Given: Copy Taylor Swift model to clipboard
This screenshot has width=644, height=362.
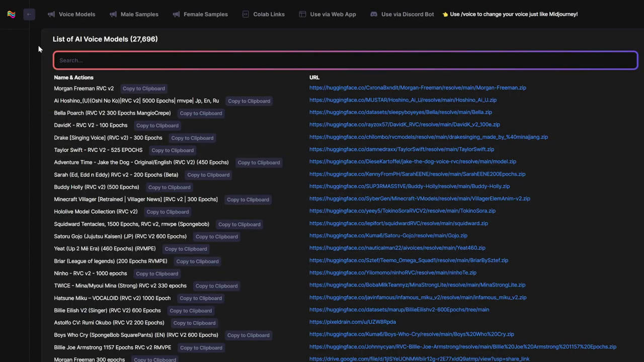Looking at the screenshot, I should pos(173,150).
